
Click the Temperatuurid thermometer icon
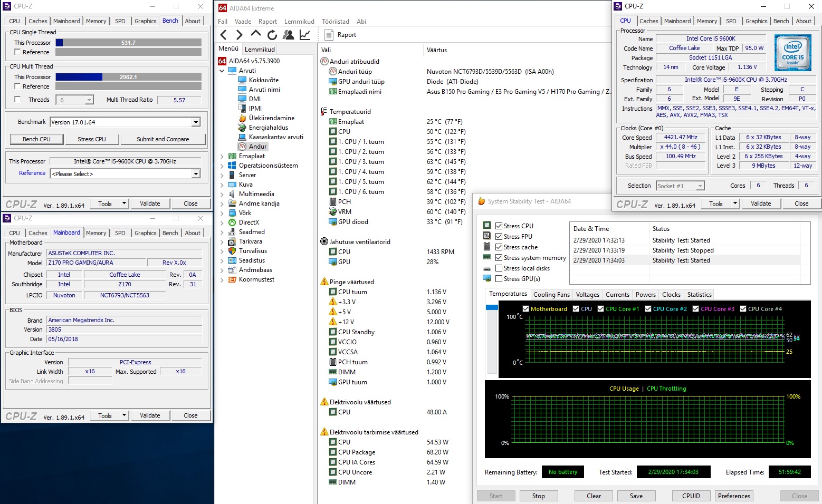[x=324, y=112]
